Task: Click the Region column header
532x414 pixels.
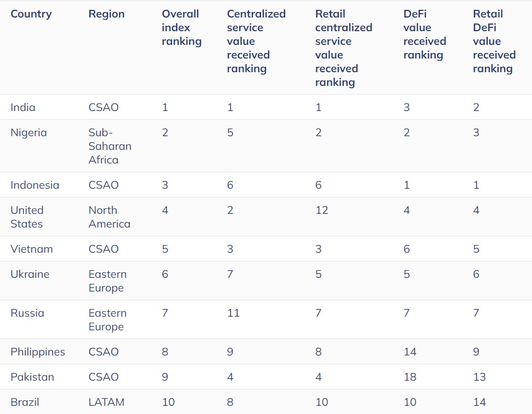Action: [x=106, y=14]
